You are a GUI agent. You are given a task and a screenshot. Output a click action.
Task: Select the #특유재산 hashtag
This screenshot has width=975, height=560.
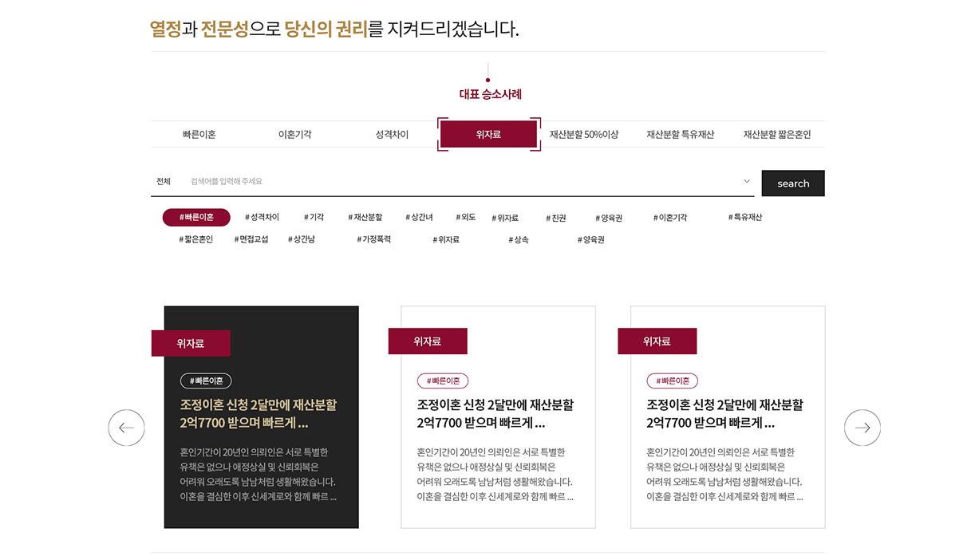coord(745,217)
